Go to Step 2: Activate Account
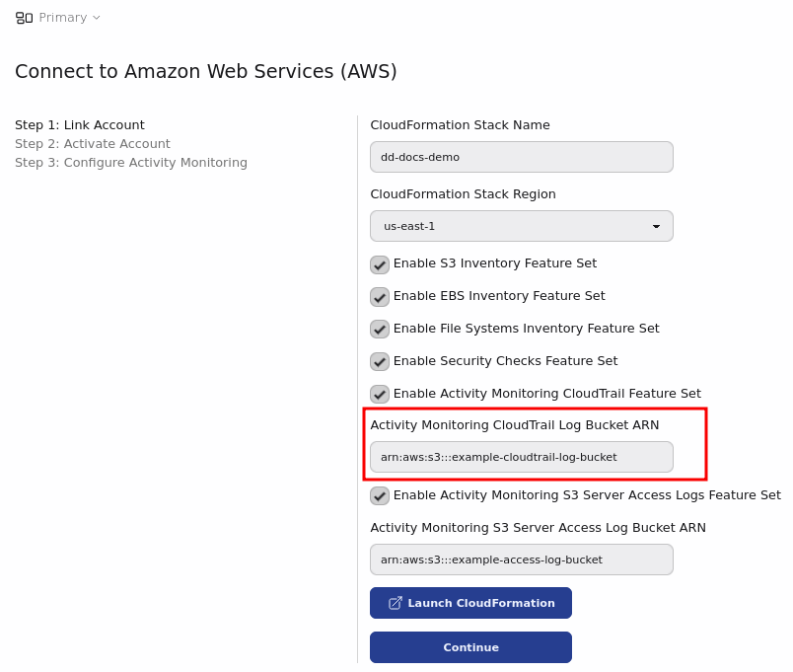Screen dimensions: 793x672 point(93,144)
